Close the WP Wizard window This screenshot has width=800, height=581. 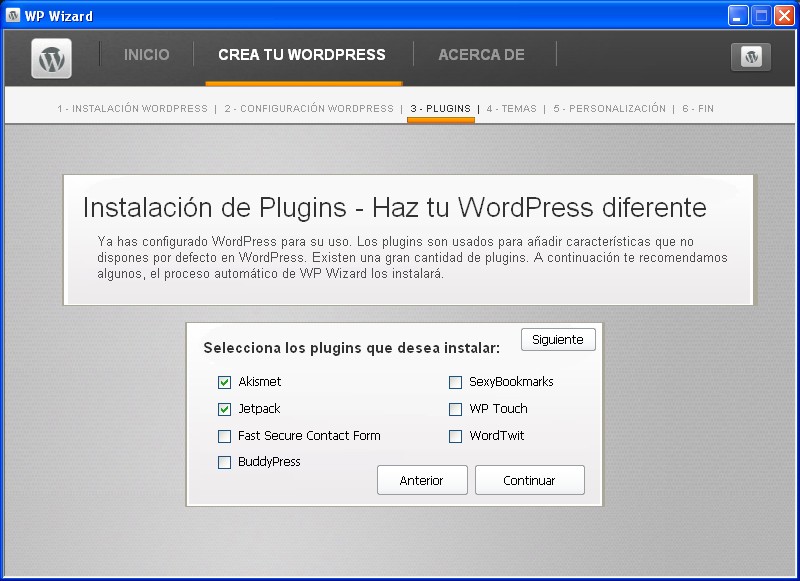click(784, 16)
